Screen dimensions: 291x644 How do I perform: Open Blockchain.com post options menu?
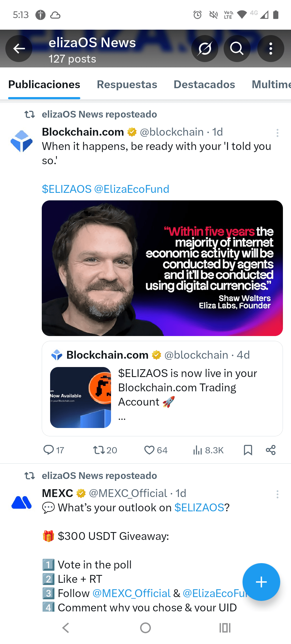click(x=277, y=133)
